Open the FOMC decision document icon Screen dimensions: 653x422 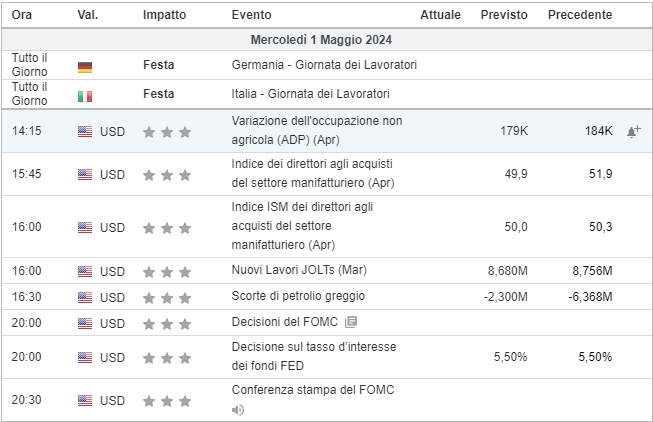click(351, 322)
